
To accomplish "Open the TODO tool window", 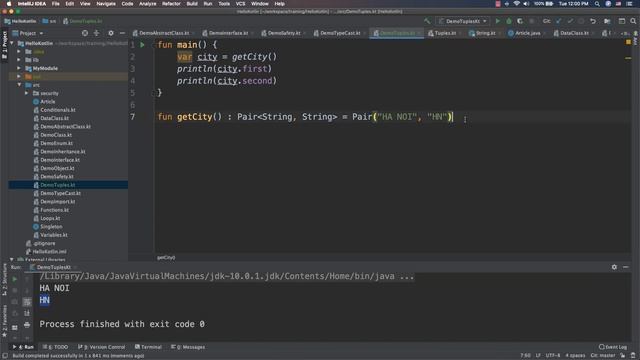I will (56, 347).
